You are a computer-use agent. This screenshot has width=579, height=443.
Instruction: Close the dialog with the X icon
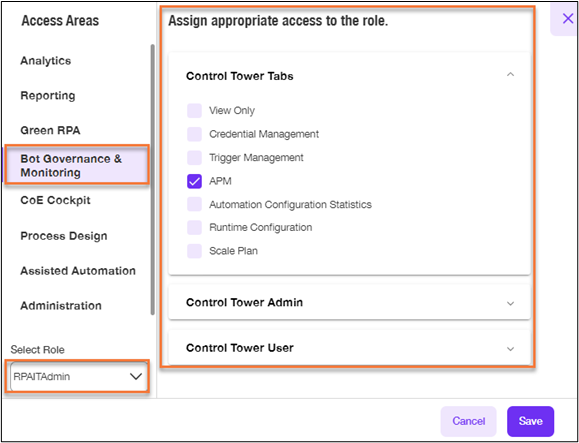click(x=568, y=18)
